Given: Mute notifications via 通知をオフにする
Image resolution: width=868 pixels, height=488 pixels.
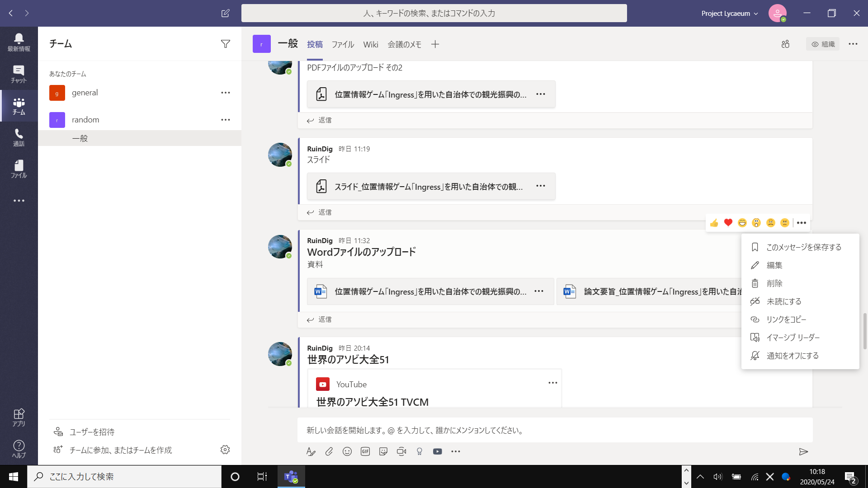Looking at the screenshot, I should click(792, 356).
